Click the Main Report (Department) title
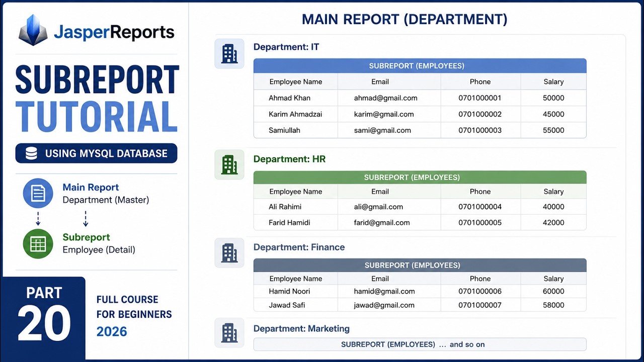 405,20
